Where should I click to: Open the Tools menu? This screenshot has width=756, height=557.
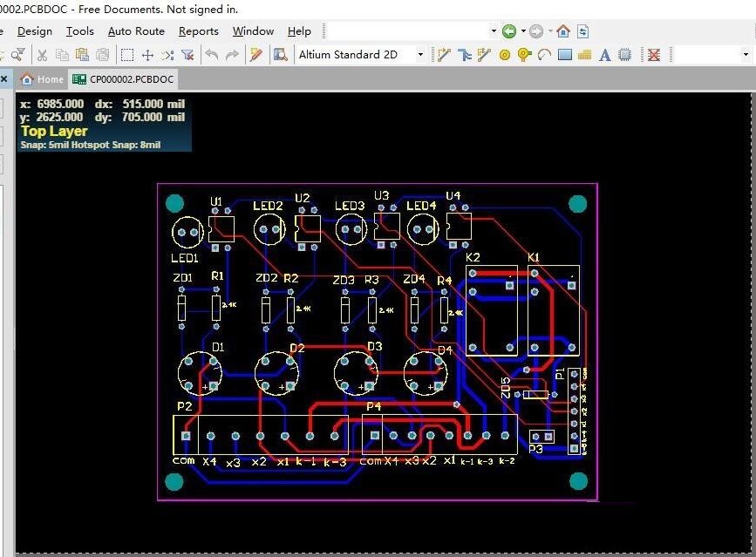[x=80, y=31]
